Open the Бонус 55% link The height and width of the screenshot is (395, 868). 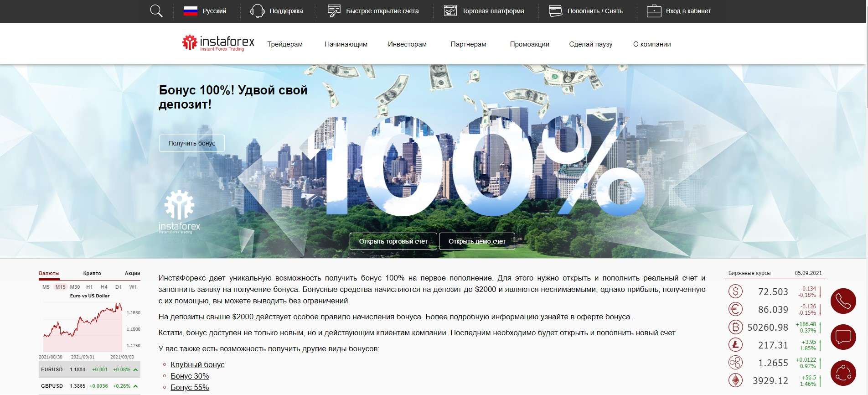190,387
